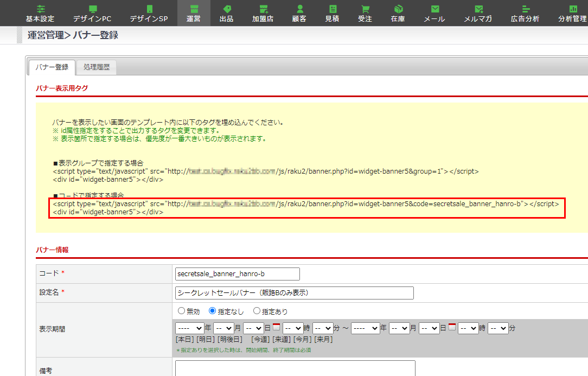Open the デザインSP smartphone icon

pyautogui.click(x=149, y=9)
